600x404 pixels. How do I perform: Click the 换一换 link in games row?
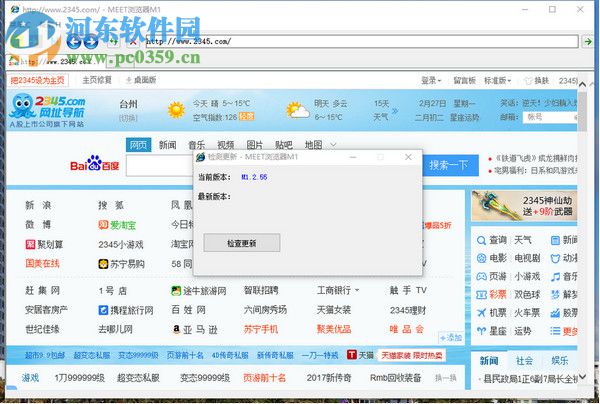click(x=446, y=378)
